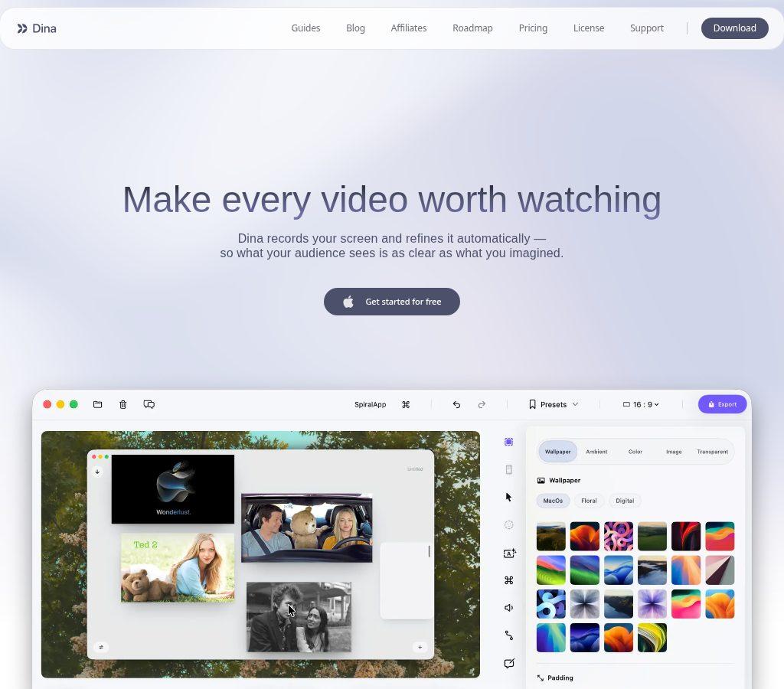
Task: Click the plus button in the recorded window
Action: pyautogui.click(x=420, y=647)
